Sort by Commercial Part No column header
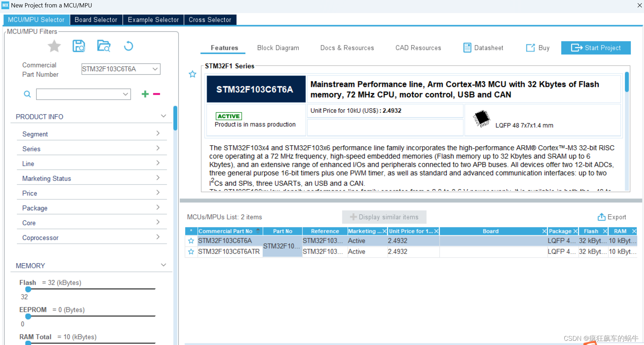 click(229, 231)
